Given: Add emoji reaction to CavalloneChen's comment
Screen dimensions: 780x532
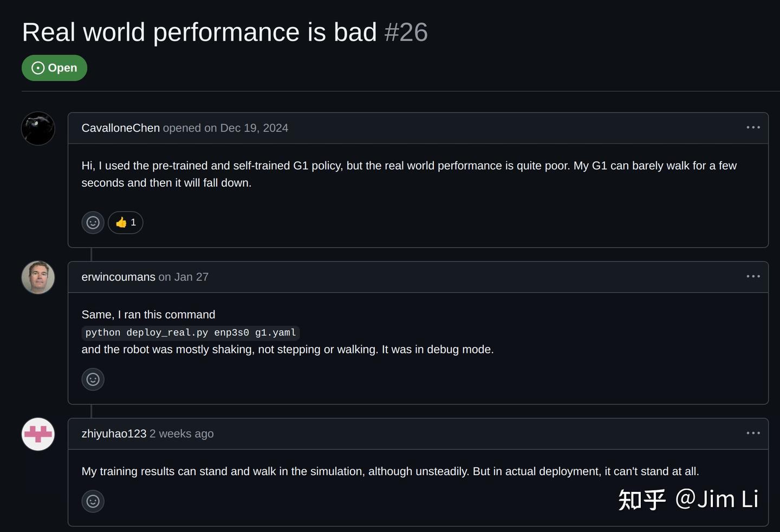Looking at the screenshot, I should click(93, 222).
